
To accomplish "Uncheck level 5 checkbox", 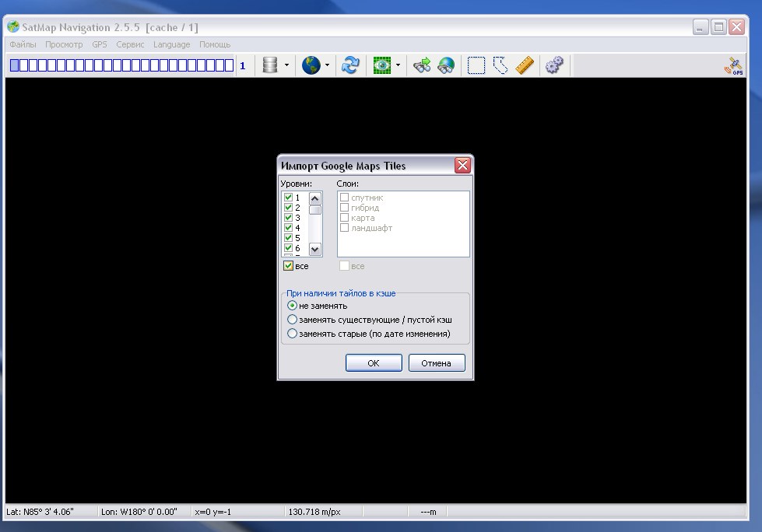I will pos(288,238).
